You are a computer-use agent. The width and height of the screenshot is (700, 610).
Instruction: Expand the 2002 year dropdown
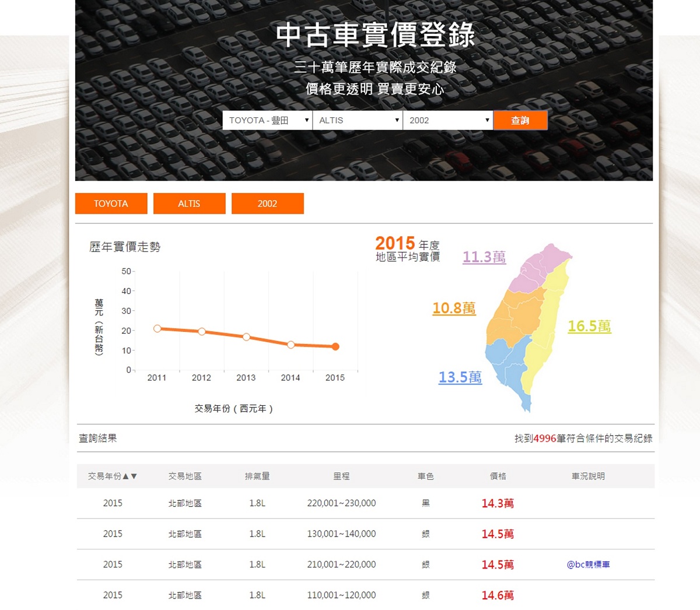[x=447, y=120]
